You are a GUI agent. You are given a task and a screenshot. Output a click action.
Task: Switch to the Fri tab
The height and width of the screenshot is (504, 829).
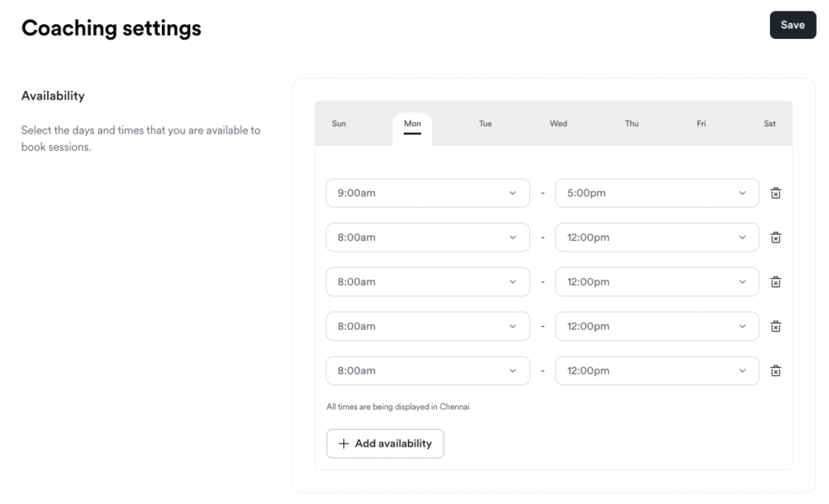[701, 124]
